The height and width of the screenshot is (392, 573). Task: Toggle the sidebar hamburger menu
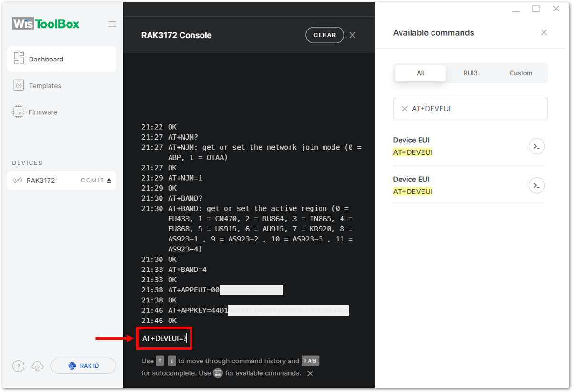coord(112,24)
